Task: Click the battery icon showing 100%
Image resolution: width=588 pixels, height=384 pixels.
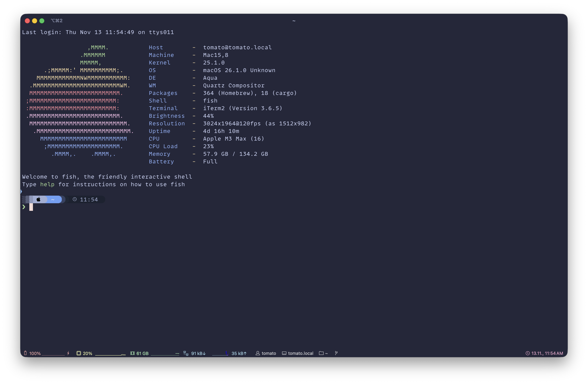Action: tap(26, 353)
